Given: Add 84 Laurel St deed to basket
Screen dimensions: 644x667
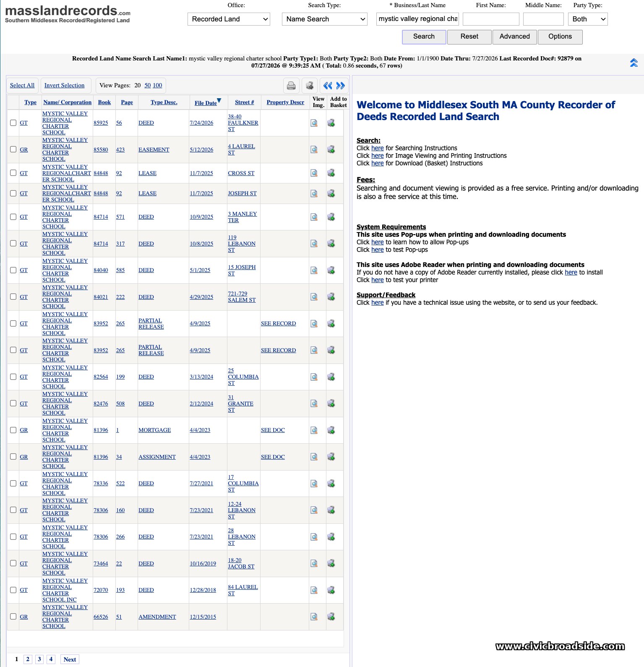Looking at the screenshot, I should (x=331, y=590).
